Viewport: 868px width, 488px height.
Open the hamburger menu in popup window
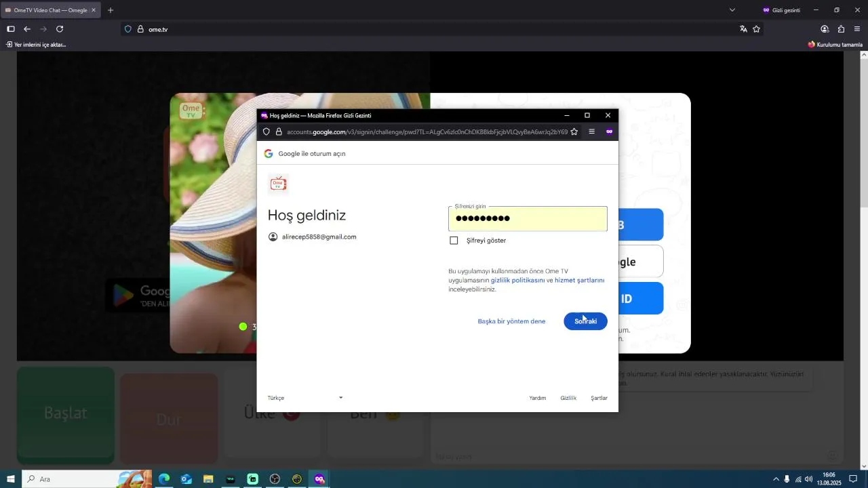coord(591,131)
